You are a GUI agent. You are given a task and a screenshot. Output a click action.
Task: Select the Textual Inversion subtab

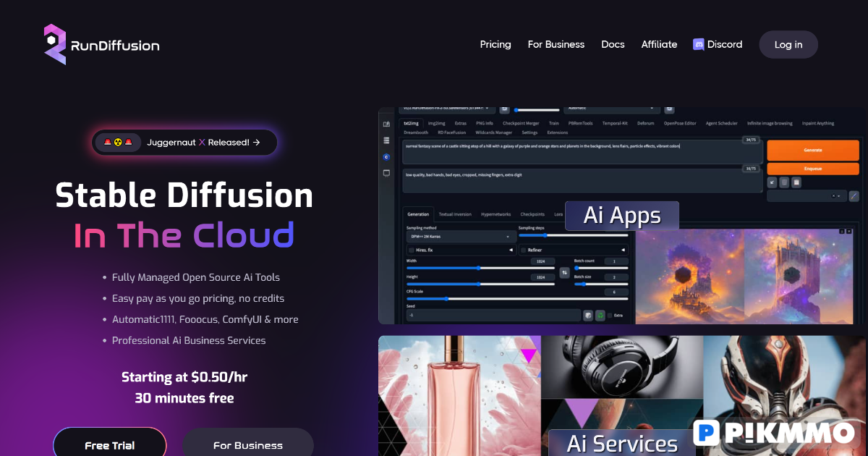tap(455, 214)
